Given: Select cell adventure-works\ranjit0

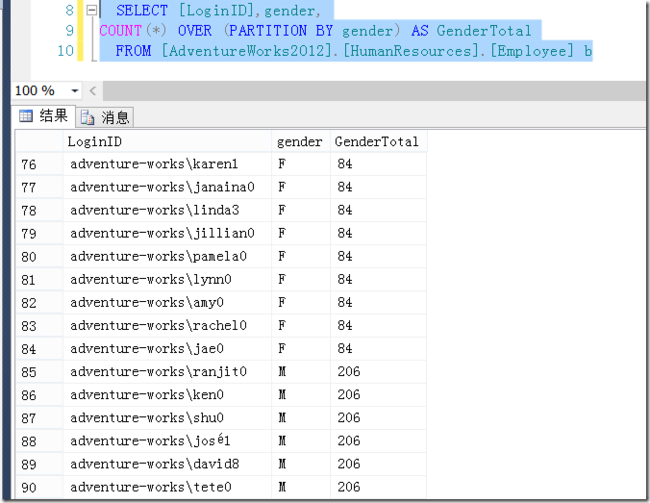Looking at the screenshot, I should pos(167,372).
